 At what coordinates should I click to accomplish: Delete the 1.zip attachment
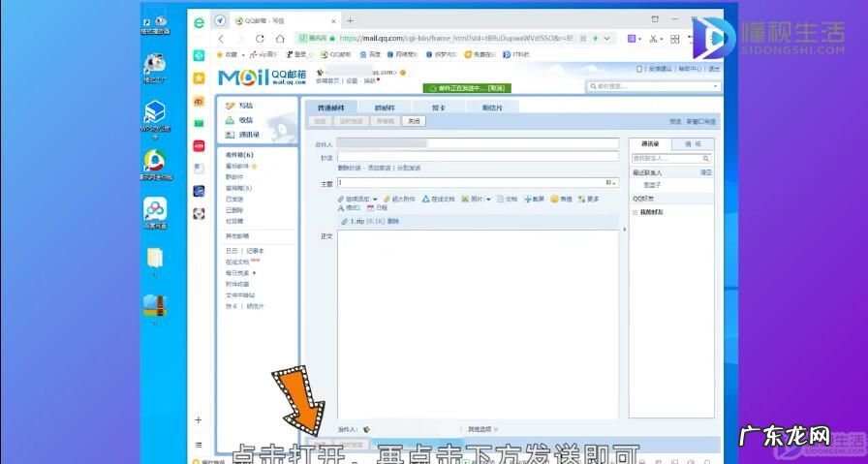pyautogui.click(x=393, y=222)
